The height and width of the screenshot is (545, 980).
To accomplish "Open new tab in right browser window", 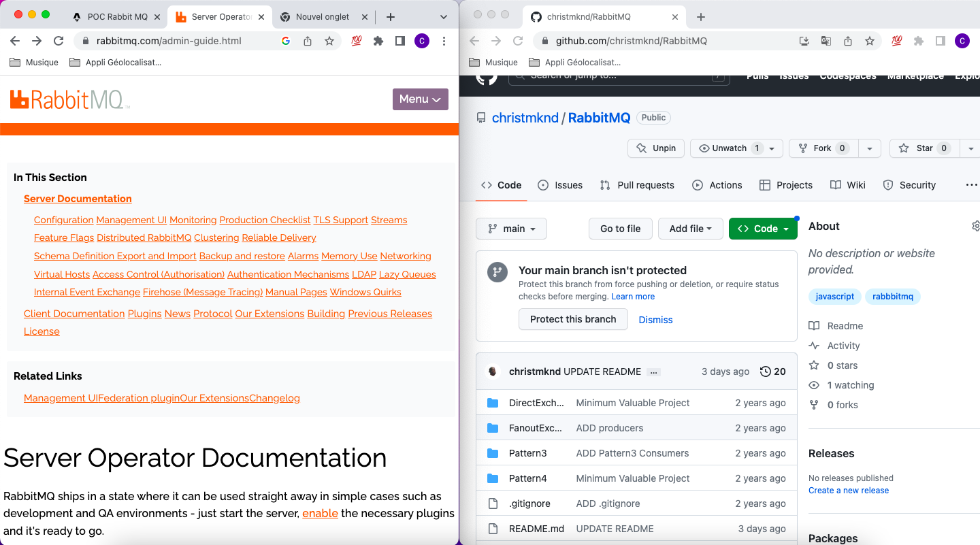I will tap(701, 16).
